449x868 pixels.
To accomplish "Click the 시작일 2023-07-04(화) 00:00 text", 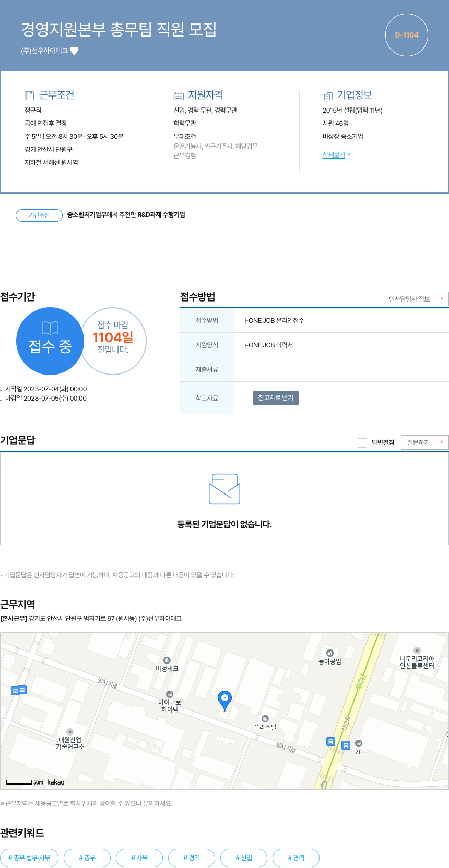I will (46, 389).
